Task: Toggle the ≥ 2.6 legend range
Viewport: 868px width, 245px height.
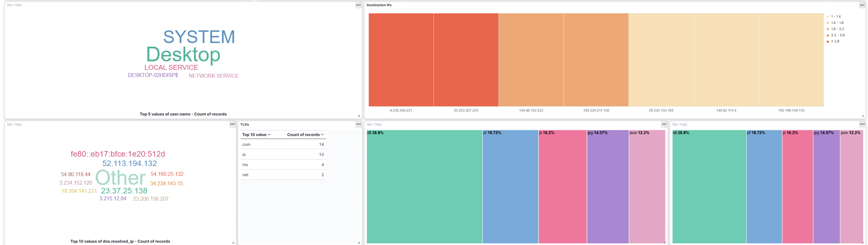Action: tap(835, 41)
